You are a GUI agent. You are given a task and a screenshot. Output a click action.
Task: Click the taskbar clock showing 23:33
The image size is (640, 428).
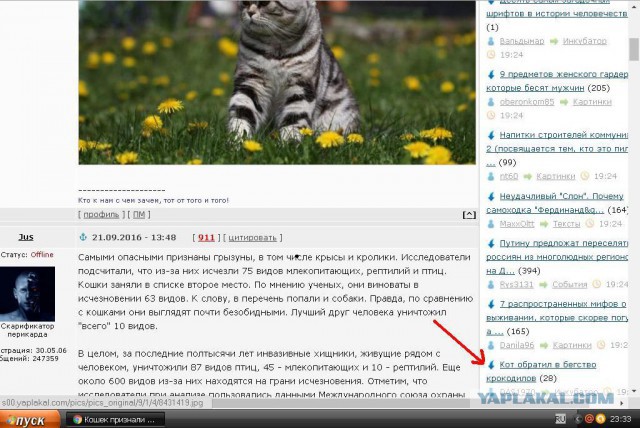[620, 419]
